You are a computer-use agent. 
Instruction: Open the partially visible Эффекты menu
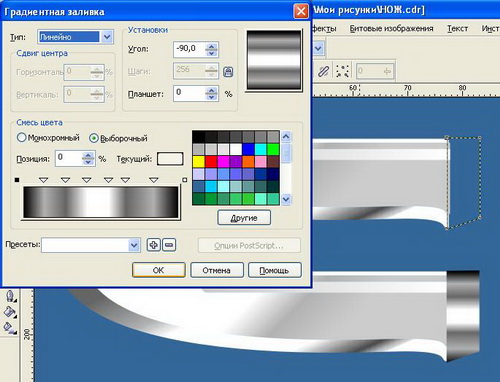pyautogui.click(x=324, y=29)
